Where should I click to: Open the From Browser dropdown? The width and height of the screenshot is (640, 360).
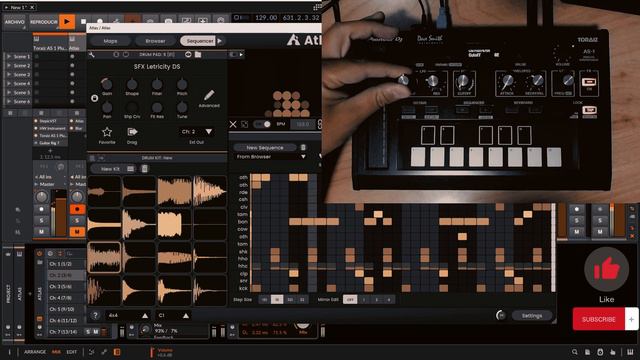(x=271, y=157)
